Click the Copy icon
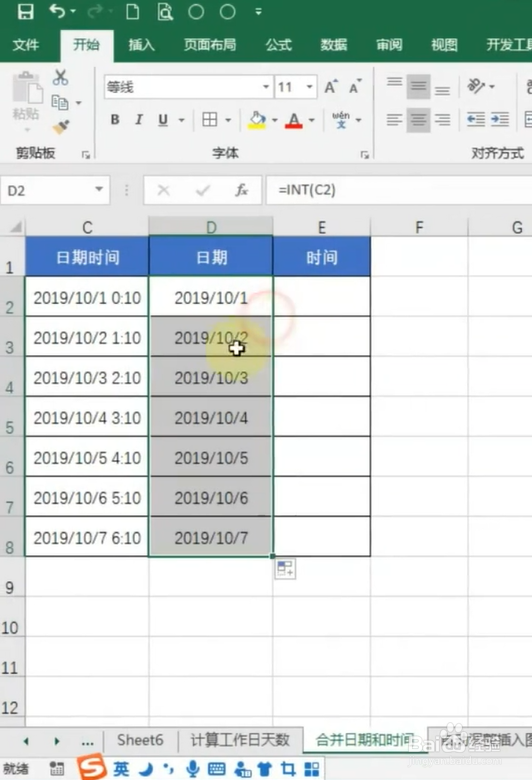The width and height of the screenshot is (532, 780). [x=60, y=102]
